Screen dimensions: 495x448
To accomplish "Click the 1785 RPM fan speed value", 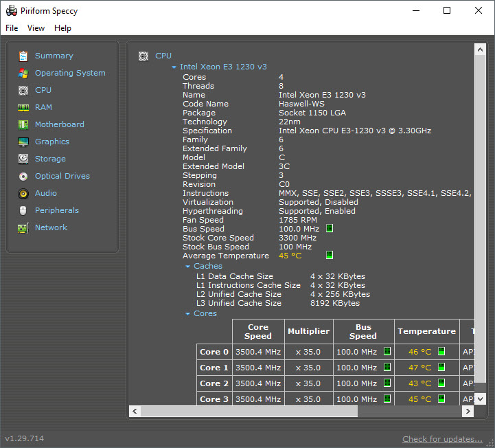I will tap(298, 220).
